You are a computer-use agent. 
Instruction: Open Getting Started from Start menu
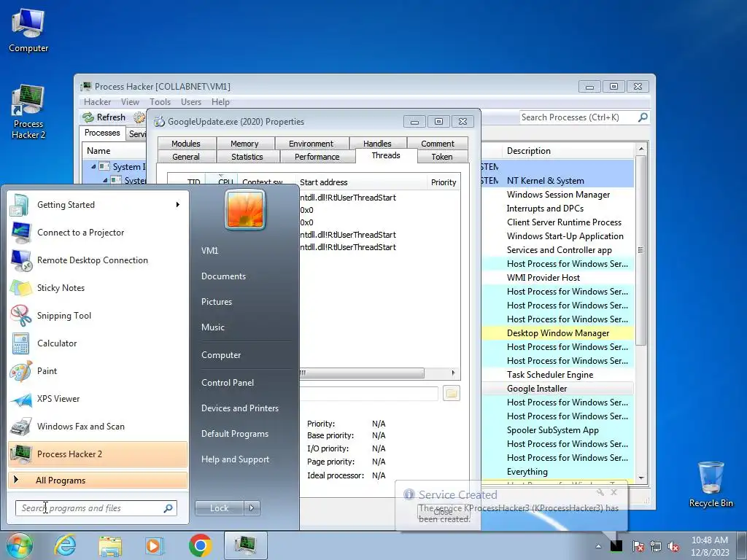click(x=98, y=205)
